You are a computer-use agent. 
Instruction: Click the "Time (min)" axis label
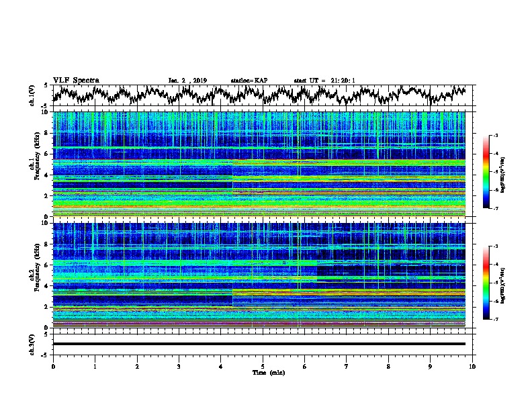click(x=269, y=373)
